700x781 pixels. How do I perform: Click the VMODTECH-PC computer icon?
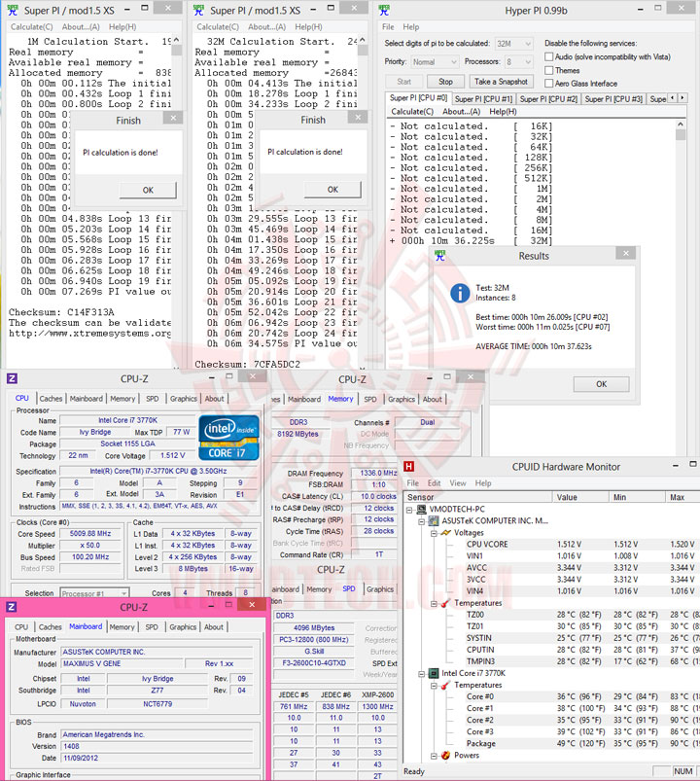pyautogui.click(x=422, y=509)
